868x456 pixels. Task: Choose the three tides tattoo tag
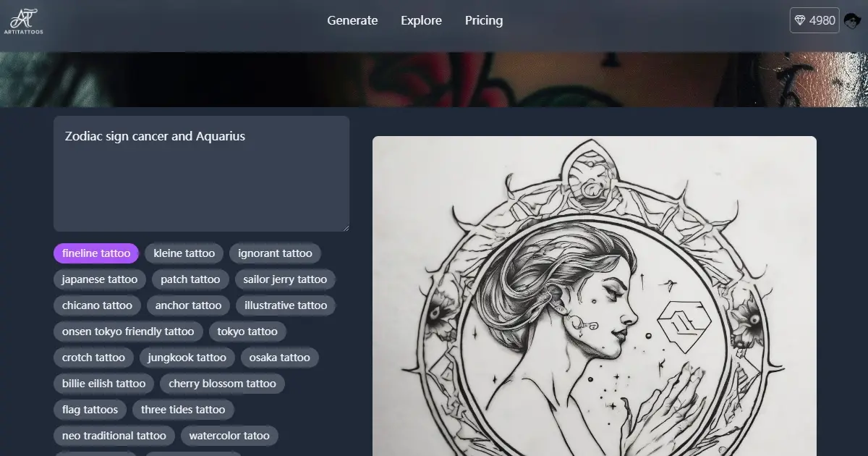click(x=183, y=410)
